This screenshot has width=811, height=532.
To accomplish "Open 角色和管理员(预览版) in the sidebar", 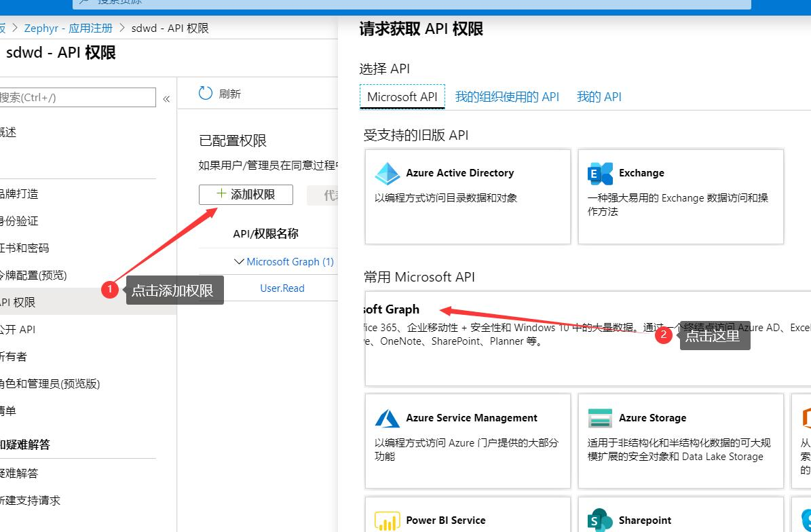I will pyautogui.click(x=50, y=383).
